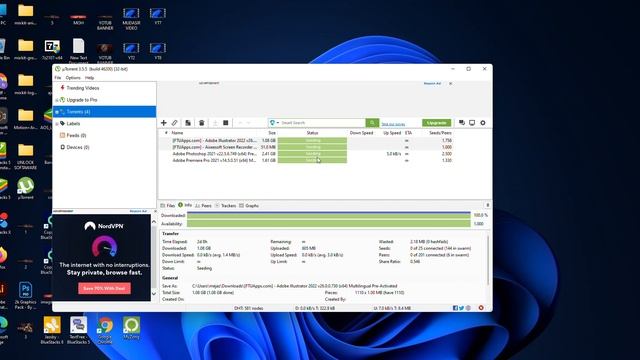640x360 pixels.
Task: Add torrent from URL link icon
Action: [175, 123]
